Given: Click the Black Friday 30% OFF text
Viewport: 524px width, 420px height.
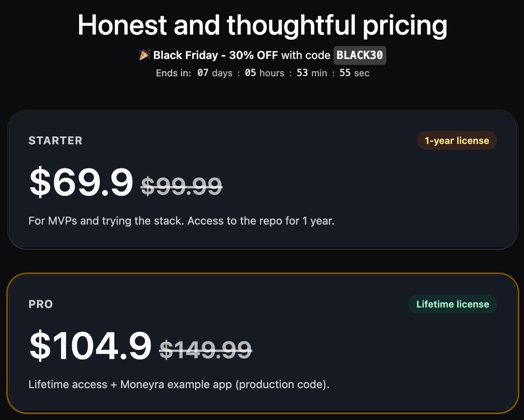Looking at the screenshot, I should [216, 55].
